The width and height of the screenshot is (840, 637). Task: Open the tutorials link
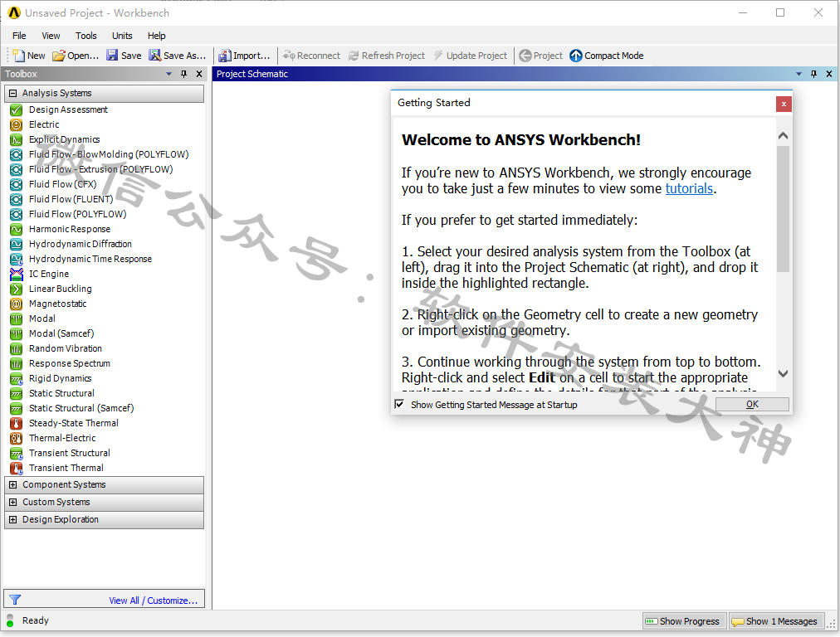coord(689,188)
